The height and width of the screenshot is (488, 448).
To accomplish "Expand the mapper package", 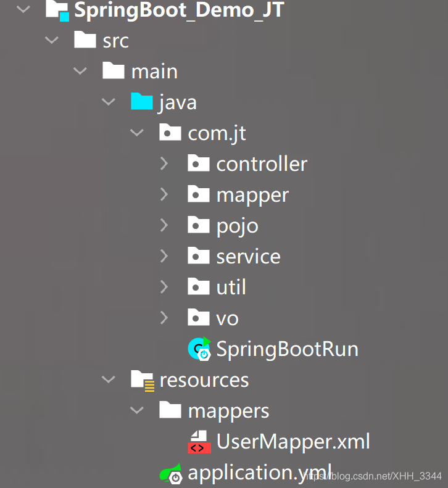I will pyautogui.click(x=164, y=194).
